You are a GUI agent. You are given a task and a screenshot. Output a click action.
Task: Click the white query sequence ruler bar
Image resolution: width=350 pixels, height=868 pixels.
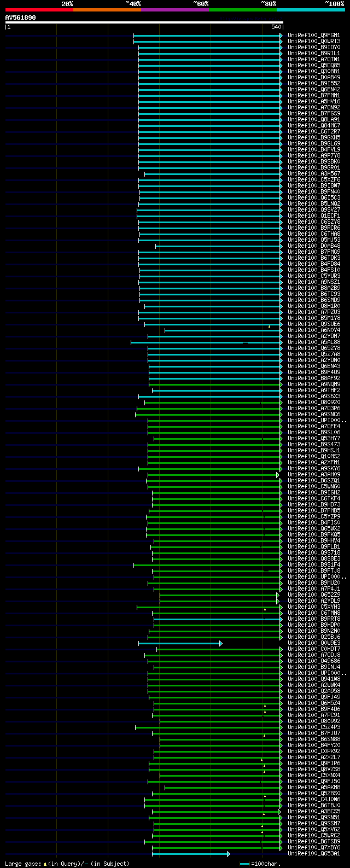coord(144,22)
